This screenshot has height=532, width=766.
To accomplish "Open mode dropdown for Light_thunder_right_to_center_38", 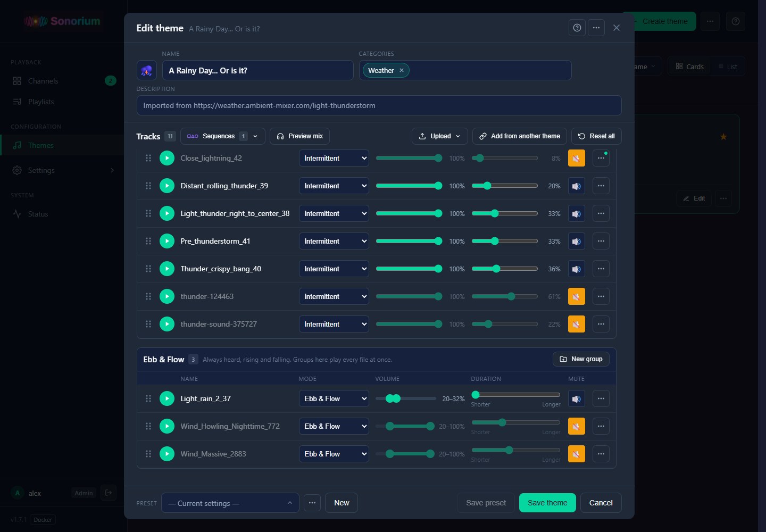I will click(334, 213).
